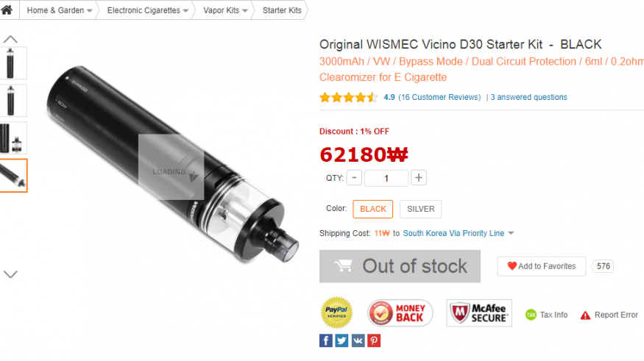Expand Home & Garden breadcrumb dropdown
Image resolution: width=644 pixels, height=361 pixels.
(x=90, y=11)
